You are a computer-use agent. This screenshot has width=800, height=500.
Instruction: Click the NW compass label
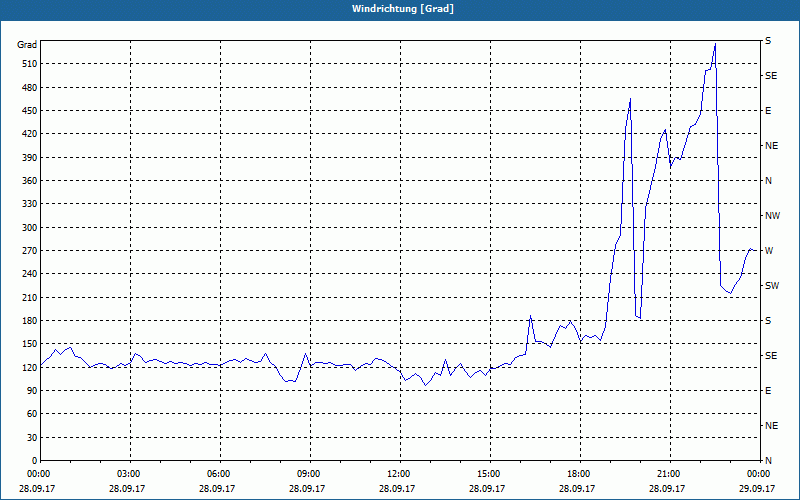(772, 216)
